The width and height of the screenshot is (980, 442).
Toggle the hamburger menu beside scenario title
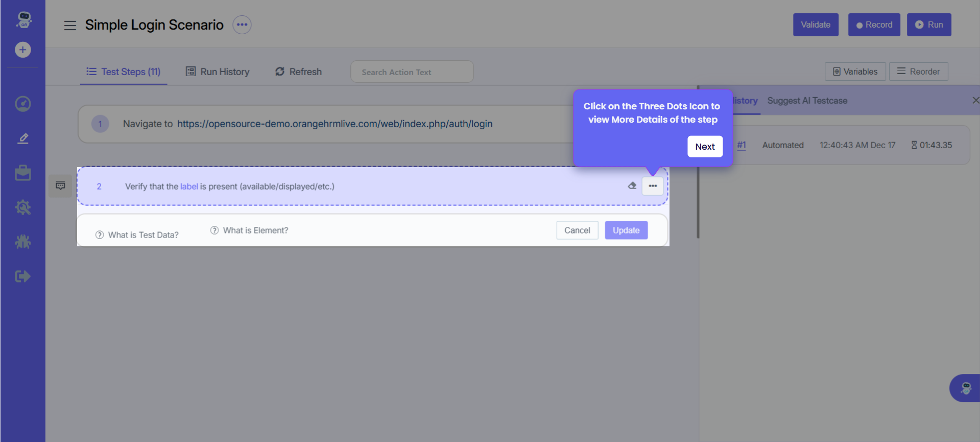coord(70,25)
